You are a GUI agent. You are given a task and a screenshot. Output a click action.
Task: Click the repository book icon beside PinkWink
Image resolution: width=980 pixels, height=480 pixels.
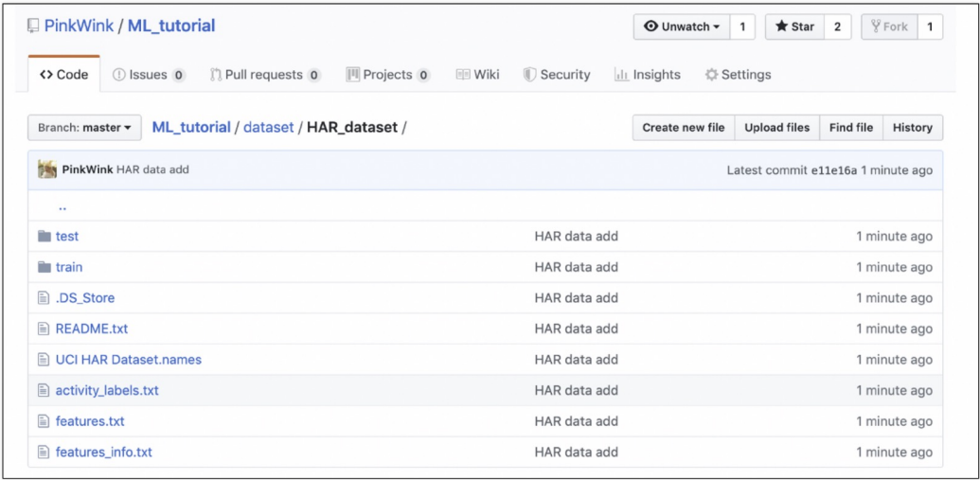click(32, 27)
